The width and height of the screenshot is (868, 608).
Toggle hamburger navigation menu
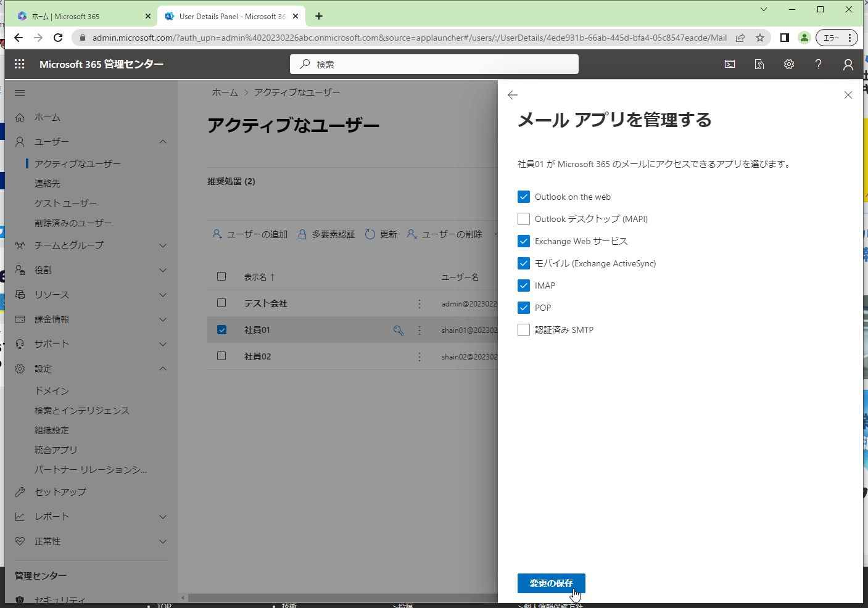[x=20, y=93]
